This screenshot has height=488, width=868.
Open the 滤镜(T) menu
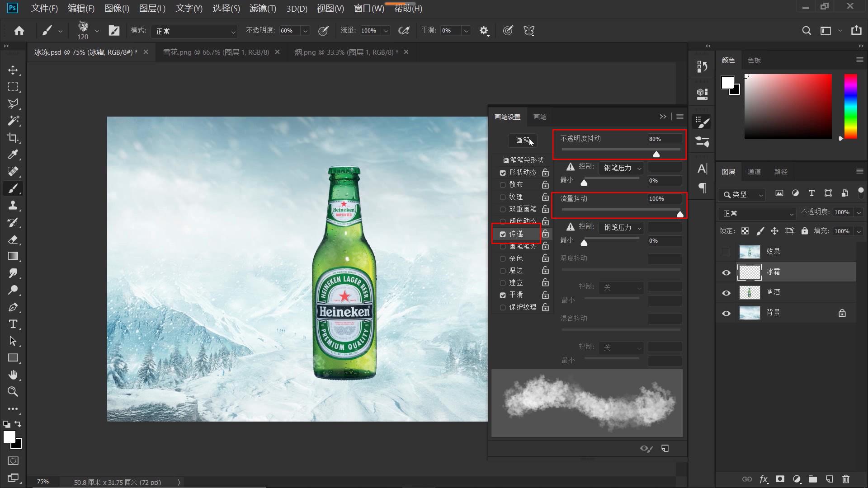pyautogui.click(x=263, y=8)
